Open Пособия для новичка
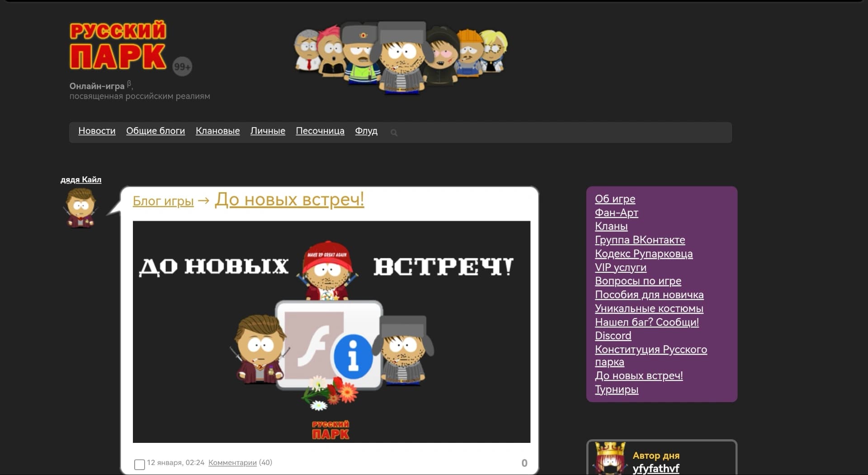 click(x=649, y=294)
